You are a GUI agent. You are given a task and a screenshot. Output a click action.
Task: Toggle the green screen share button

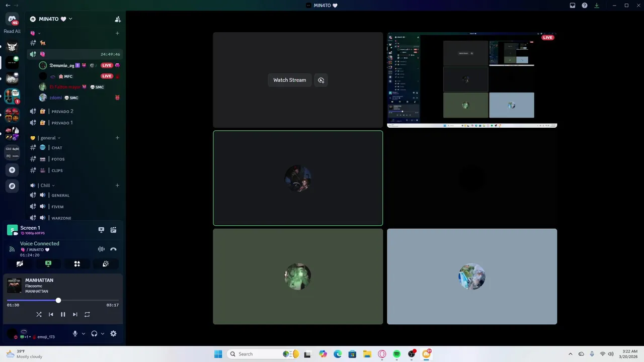tap(48, 263)
